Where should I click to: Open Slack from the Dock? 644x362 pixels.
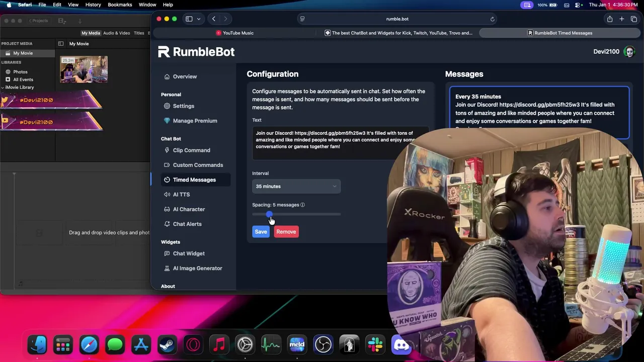coord(375,345)
